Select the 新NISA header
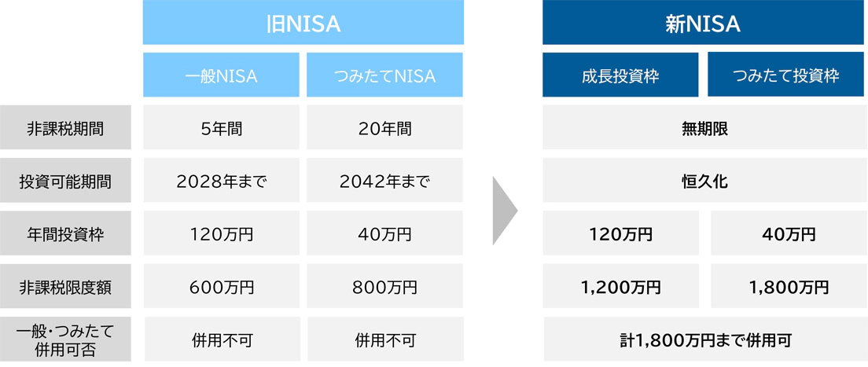The image size is (868, 367). (x=702, y=24)
